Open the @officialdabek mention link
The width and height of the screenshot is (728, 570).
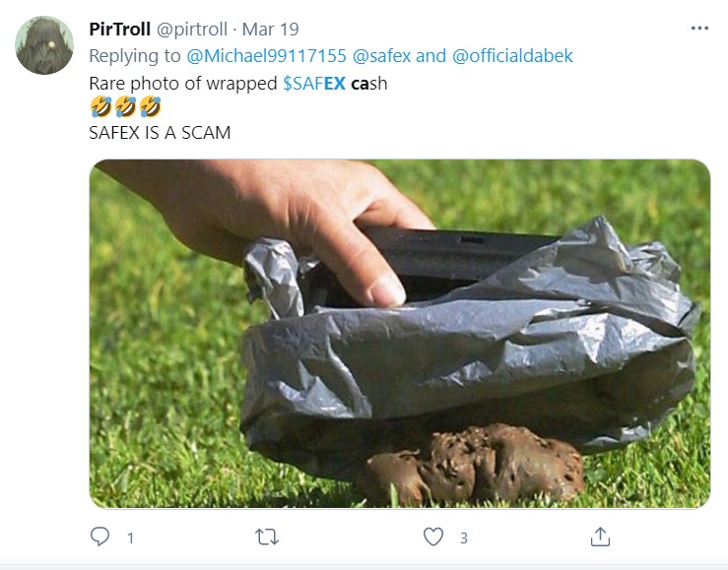click(x=512, y=56)
